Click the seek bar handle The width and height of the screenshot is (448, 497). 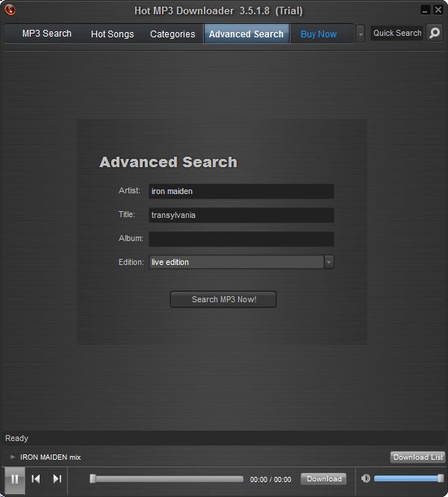click(x=93, y=478)
